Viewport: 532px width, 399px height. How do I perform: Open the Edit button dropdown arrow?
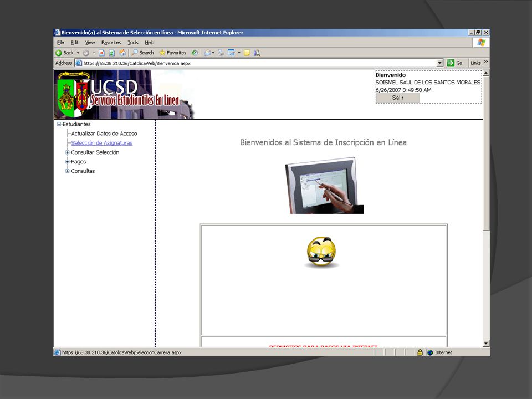239,53
